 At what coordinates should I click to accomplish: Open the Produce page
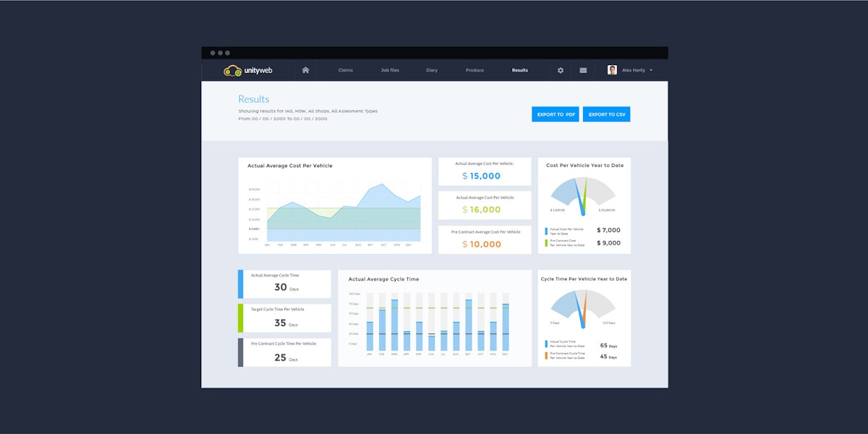point(475,70)
